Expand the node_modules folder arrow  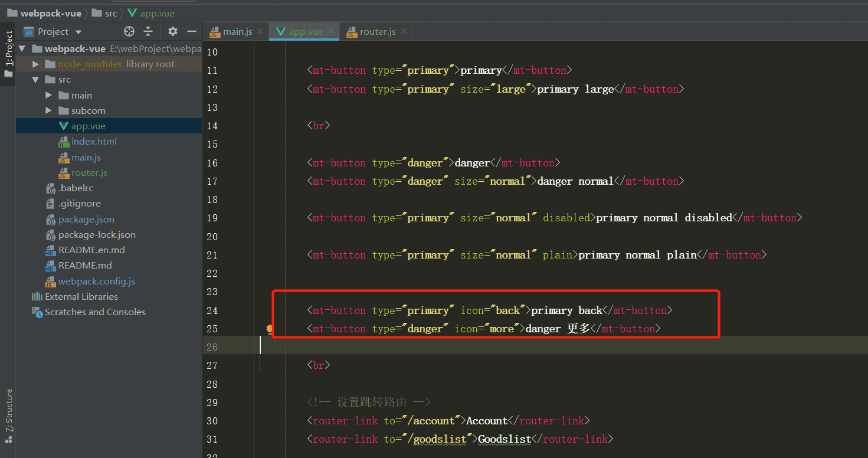(35, 64)
